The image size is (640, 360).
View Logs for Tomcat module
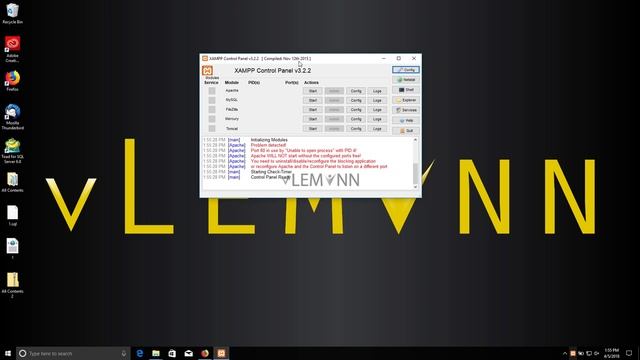tap(377, 129)
